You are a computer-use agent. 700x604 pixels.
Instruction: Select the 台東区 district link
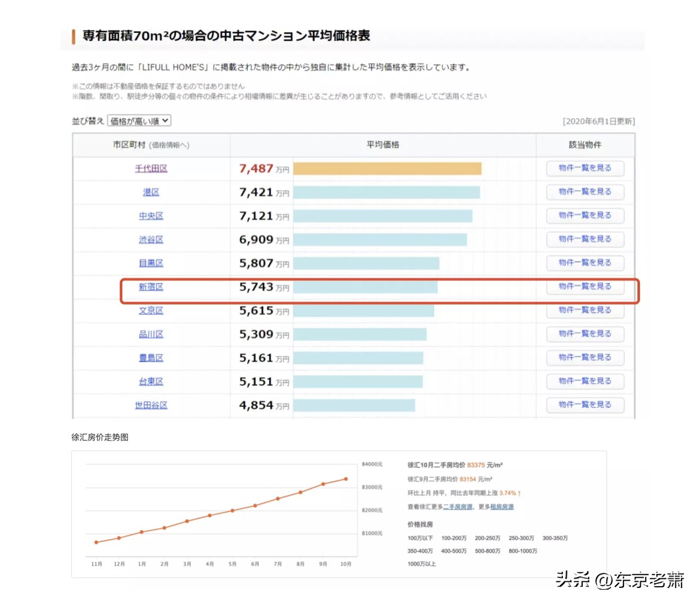point(150,381)
